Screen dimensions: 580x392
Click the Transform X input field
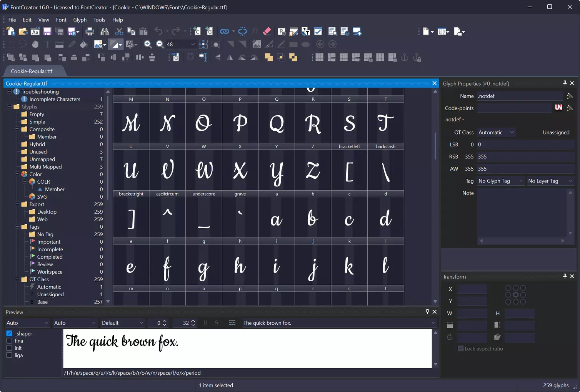pos(472,289)
